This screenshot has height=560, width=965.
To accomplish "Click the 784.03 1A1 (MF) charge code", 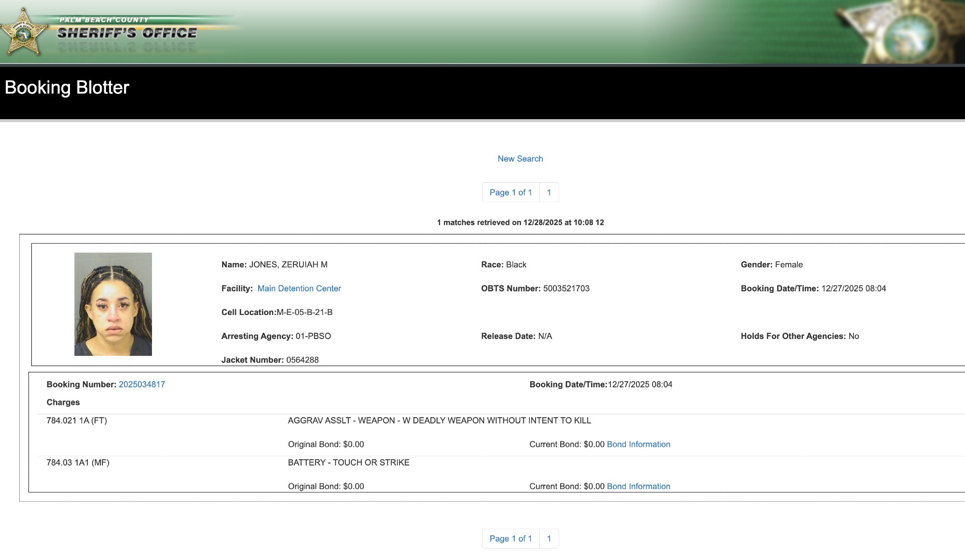I will 78,463.
